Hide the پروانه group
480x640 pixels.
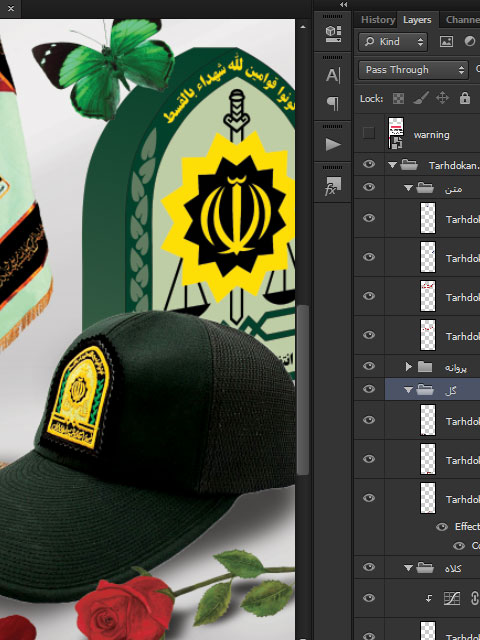[x=369, y=366]
